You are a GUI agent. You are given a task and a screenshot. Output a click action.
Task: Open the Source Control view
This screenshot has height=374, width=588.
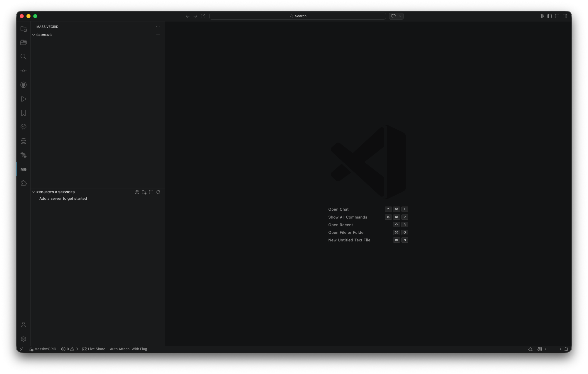(23, 71)
